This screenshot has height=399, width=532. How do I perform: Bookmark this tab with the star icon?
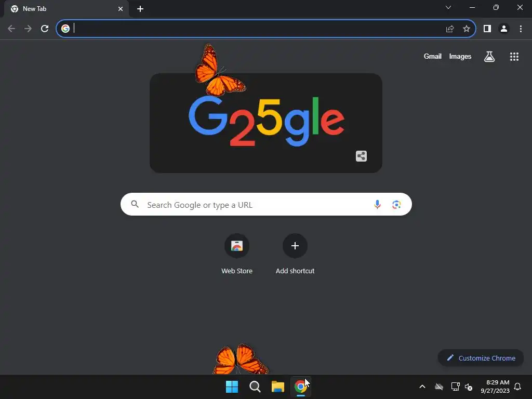tap(467, 29)
